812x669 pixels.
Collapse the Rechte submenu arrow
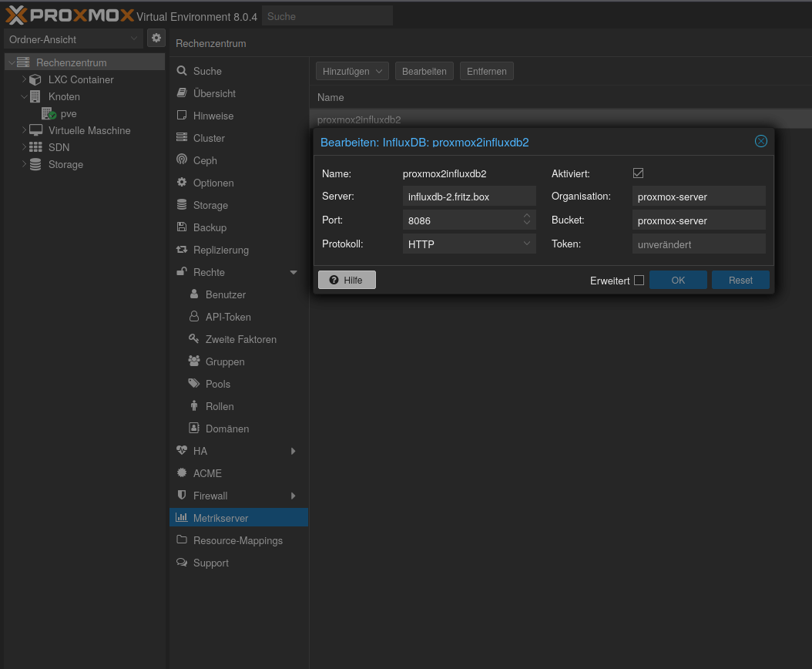point(294,272)
